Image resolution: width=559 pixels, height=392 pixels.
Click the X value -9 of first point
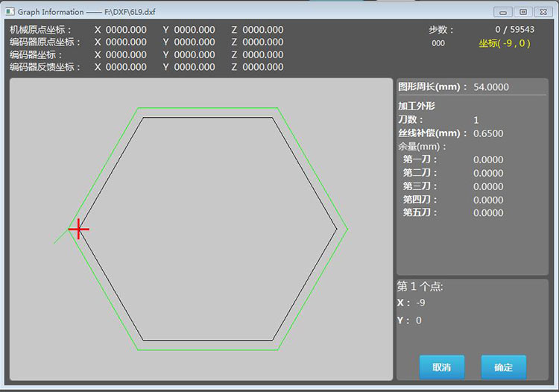(420, 303)
